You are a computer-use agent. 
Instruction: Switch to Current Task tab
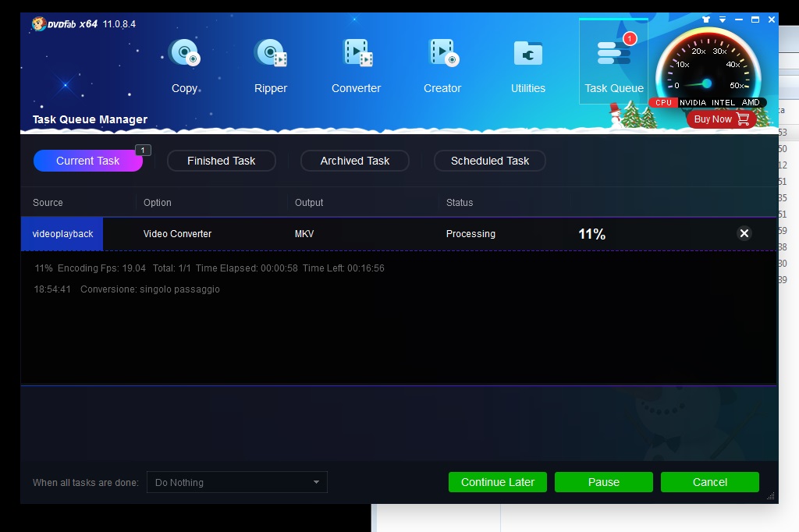(87, 161)
